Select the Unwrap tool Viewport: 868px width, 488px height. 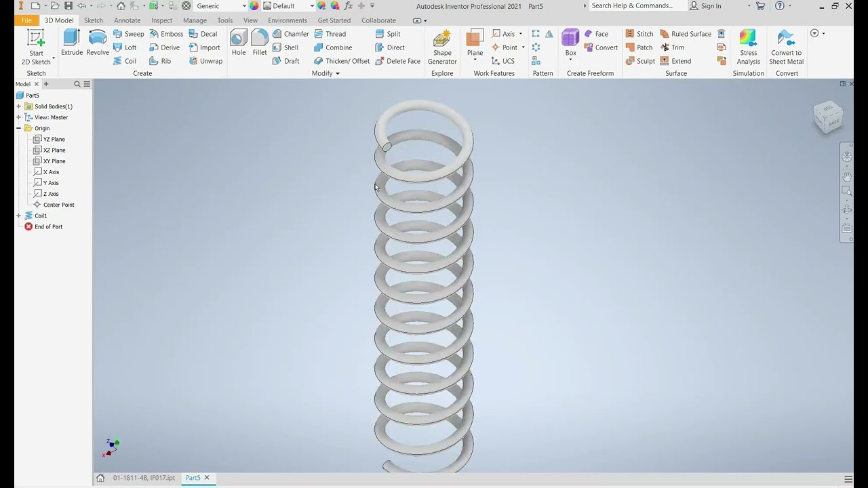[x=205, y=61]
